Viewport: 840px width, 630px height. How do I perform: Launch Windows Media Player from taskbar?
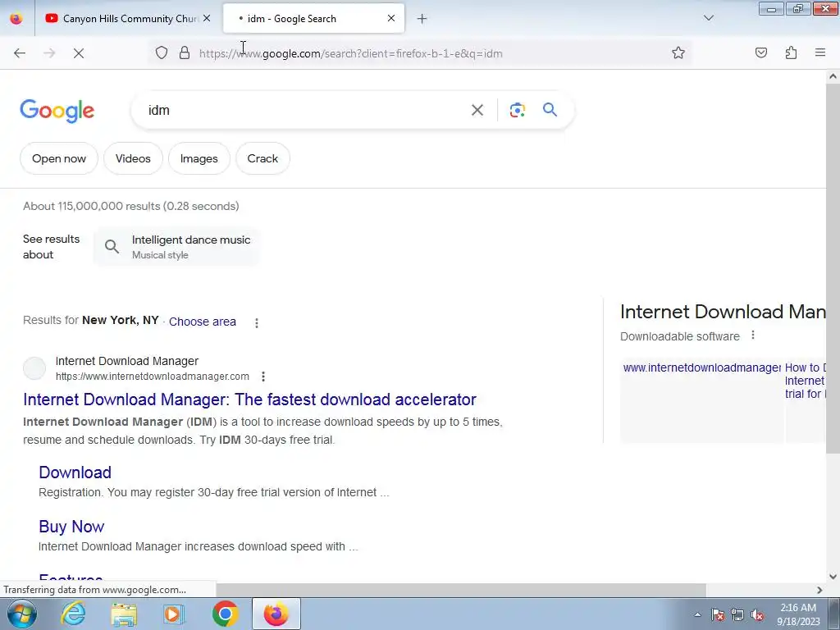(174, 614)
